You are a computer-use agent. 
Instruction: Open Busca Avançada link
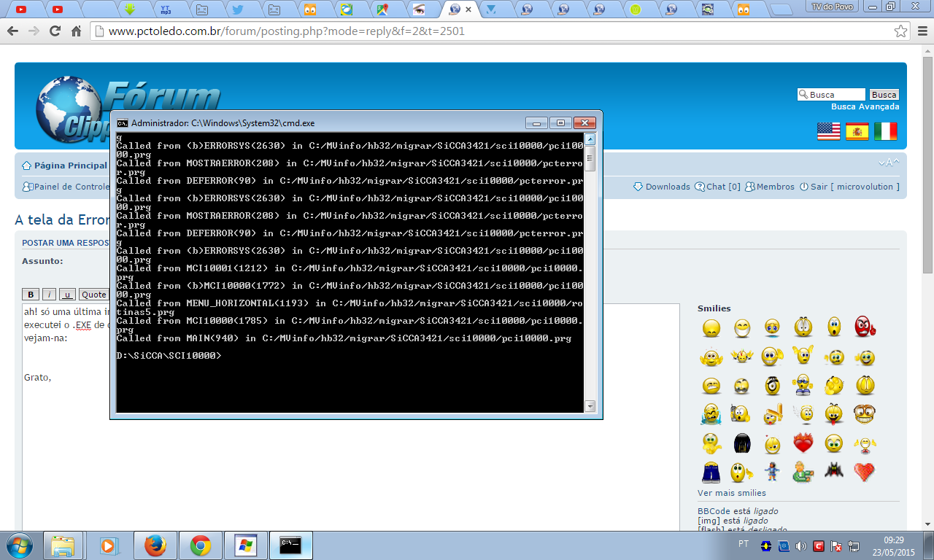pyautogui.click(x=865, y=106)
